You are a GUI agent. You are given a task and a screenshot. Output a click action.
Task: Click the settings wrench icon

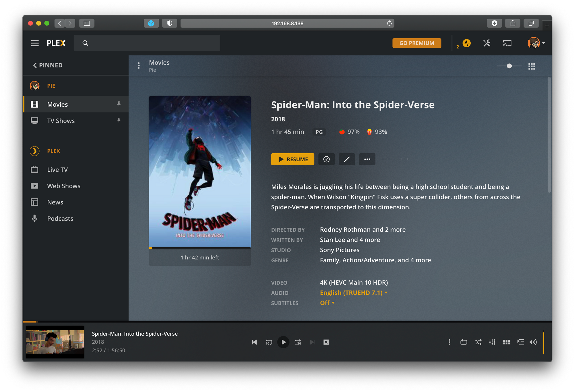[x=487, y=43]
